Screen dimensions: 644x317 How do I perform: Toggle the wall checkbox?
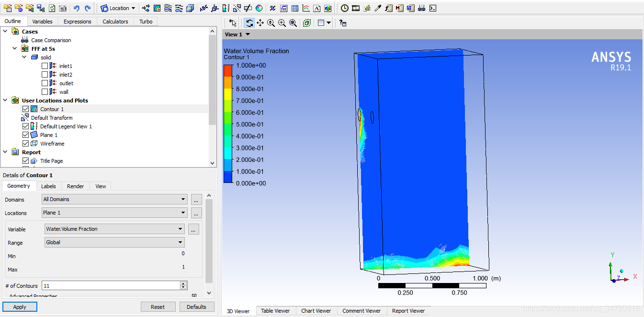click(x=45, y=92)
